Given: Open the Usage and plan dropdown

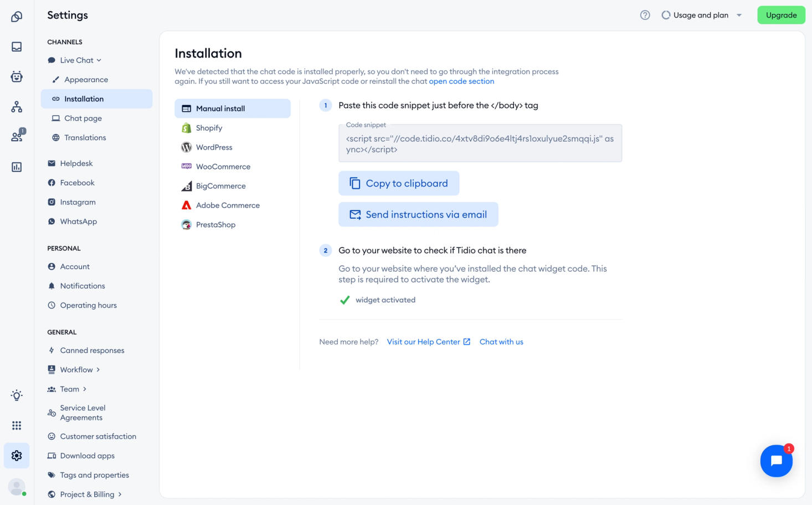Looking at the screenshot, I should 702,15.
